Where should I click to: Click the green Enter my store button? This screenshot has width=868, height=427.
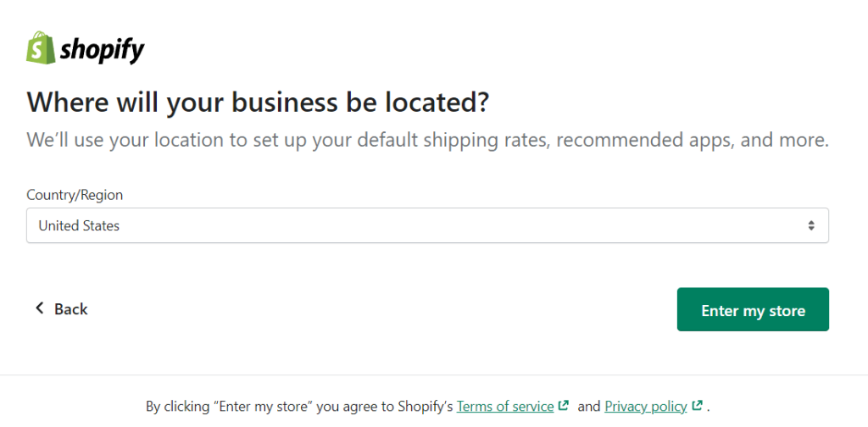(753, 309)
